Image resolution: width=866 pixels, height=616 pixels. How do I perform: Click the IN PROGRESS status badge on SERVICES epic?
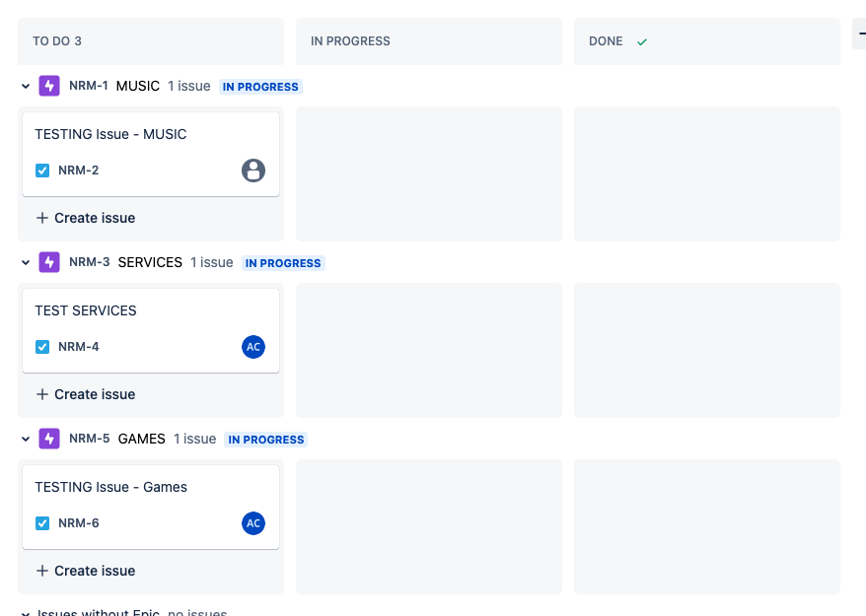283,263
